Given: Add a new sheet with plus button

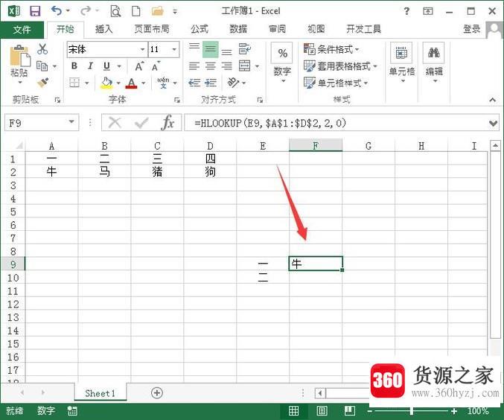Looking at the screenshot, I should (157, 392).
